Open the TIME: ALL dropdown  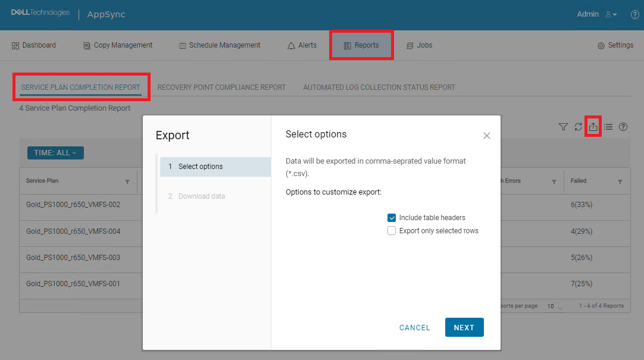coord(55,152)
